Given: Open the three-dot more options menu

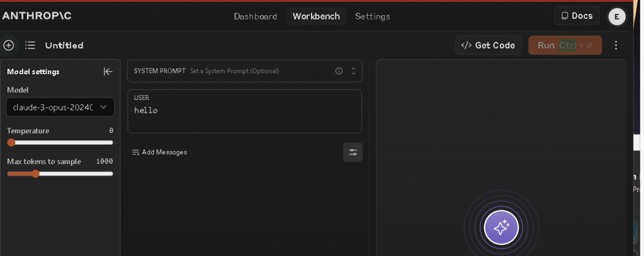Looking at the screenshot, I should [x=616, y=45].
